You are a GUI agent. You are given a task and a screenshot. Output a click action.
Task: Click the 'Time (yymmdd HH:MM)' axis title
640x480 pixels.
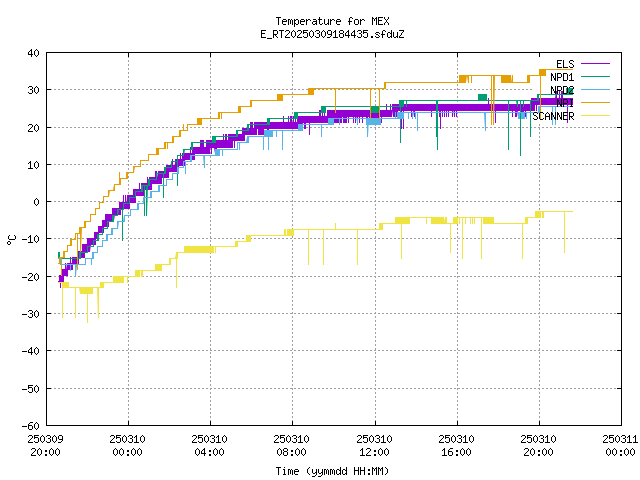click(x=332, y=471)
